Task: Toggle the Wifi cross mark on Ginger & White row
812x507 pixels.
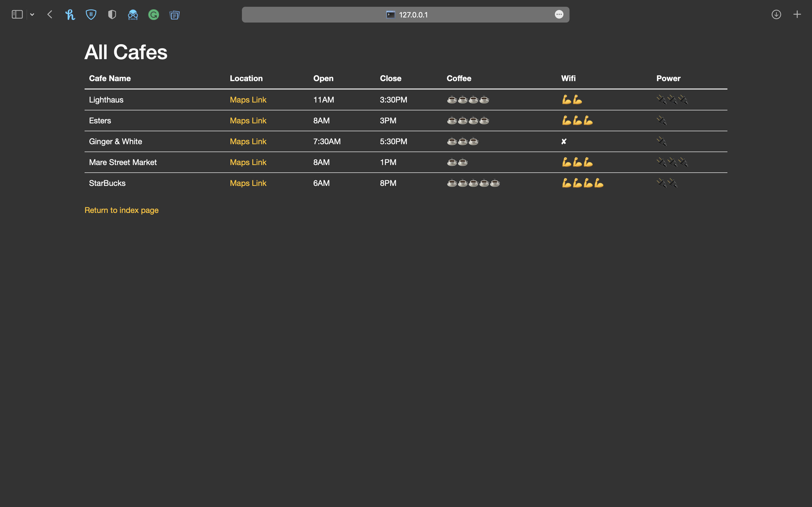Action: (564, 141)
